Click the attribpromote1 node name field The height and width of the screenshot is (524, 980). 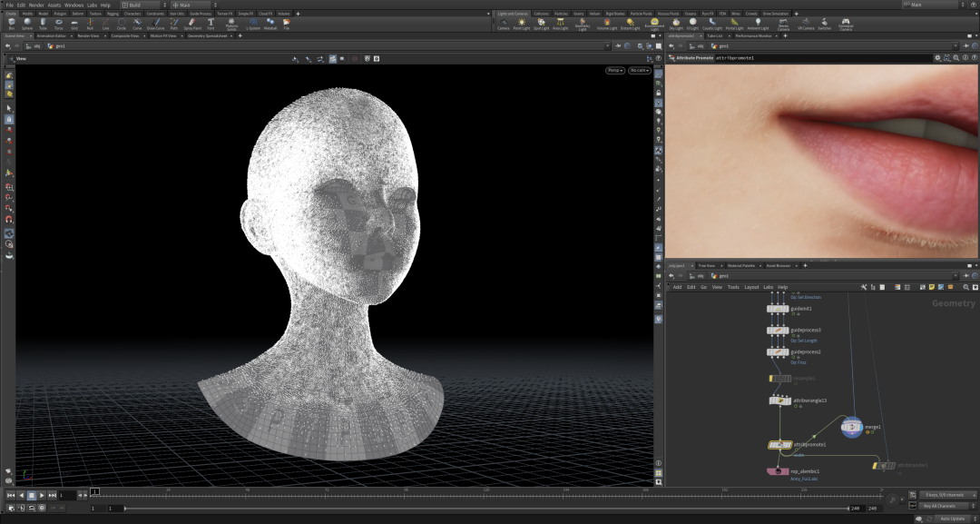(822, 57)
